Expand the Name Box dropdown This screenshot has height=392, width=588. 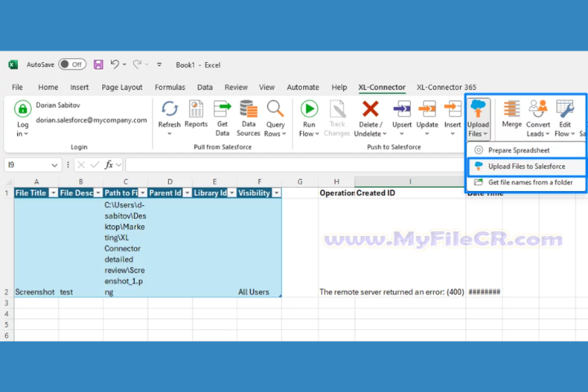(55, 165)
